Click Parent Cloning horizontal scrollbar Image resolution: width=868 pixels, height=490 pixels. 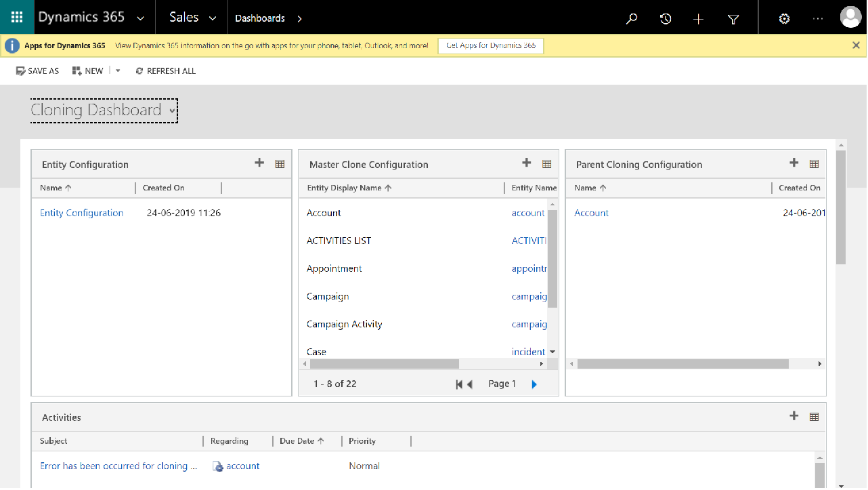pyautogui.click(x=683, y=364)
